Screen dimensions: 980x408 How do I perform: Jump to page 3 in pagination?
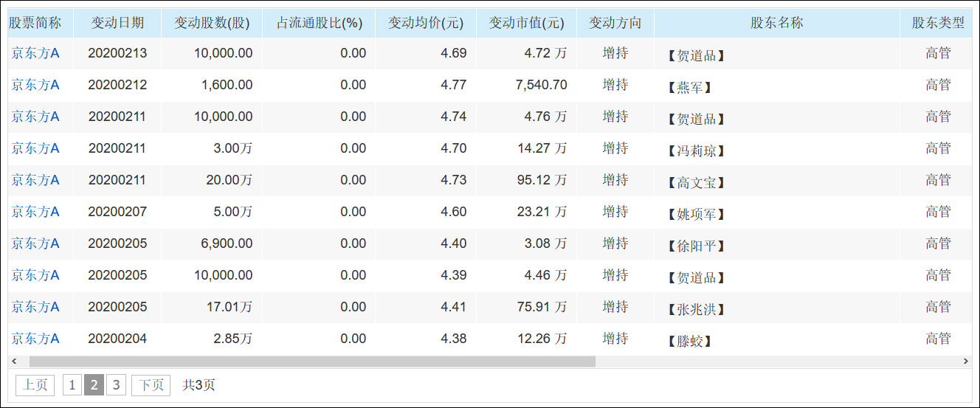[x=116, y=385]
